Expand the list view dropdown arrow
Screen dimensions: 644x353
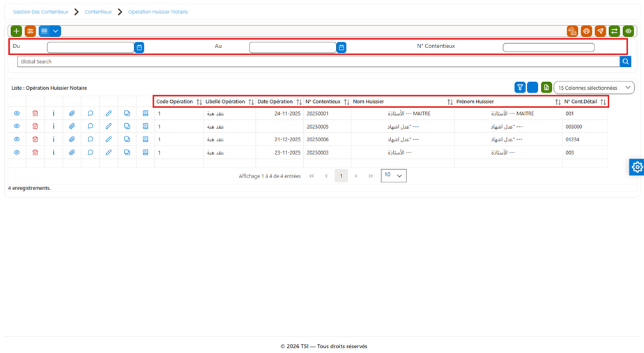(56, 31)
